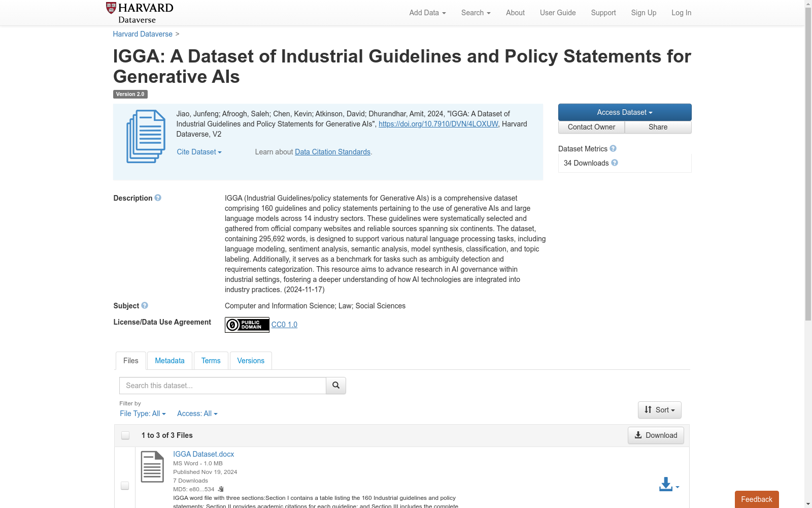Click the dataset documents icon in citation box
Viewport: 812px width, 508px height.
click(x=146, y=136)
